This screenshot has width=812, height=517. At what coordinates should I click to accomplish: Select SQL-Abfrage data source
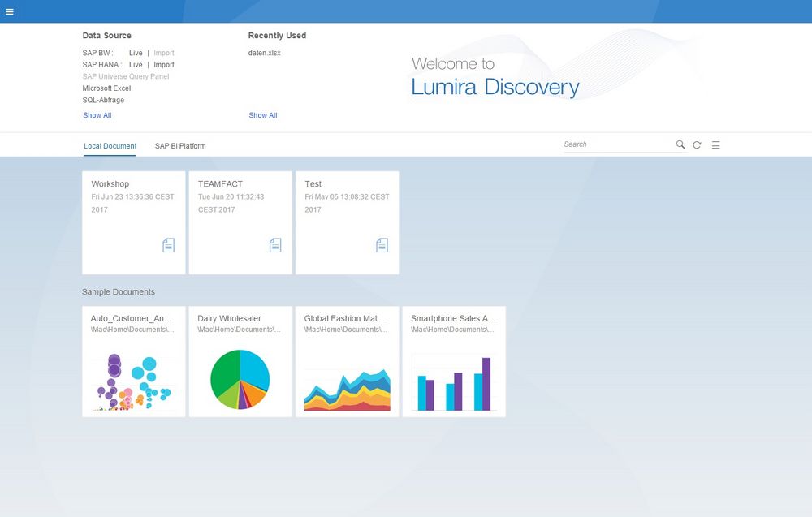104,101
